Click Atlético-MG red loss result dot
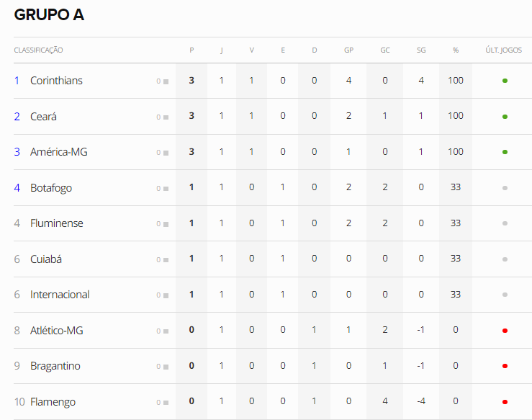Viewport: 532px width, 420px height. (x=505, y=331)
